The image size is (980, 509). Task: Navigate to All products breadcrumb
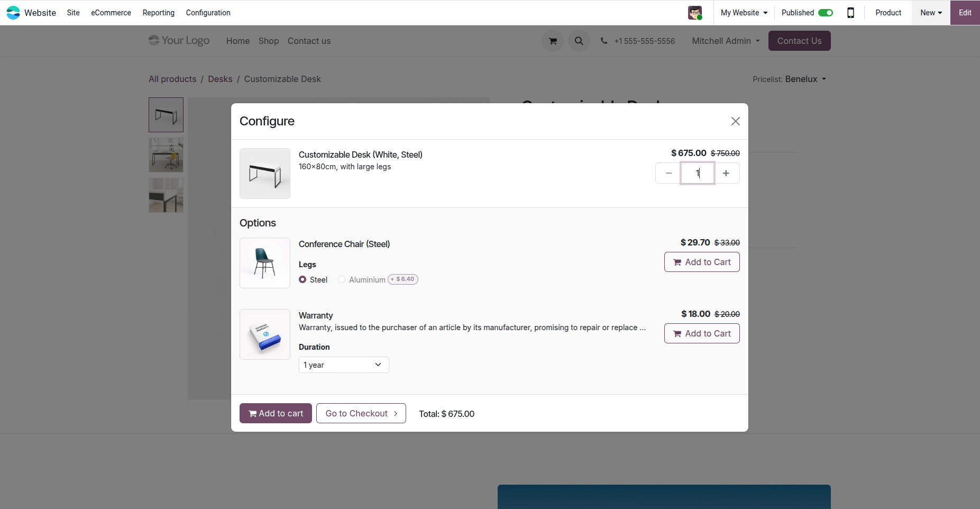172,79
